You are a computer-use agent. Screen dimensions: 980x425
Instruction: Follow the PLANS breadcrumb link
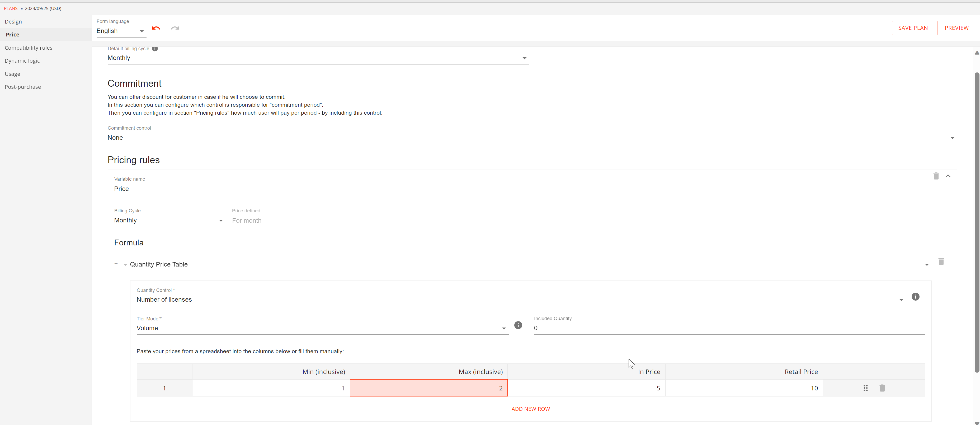(11, 8)
